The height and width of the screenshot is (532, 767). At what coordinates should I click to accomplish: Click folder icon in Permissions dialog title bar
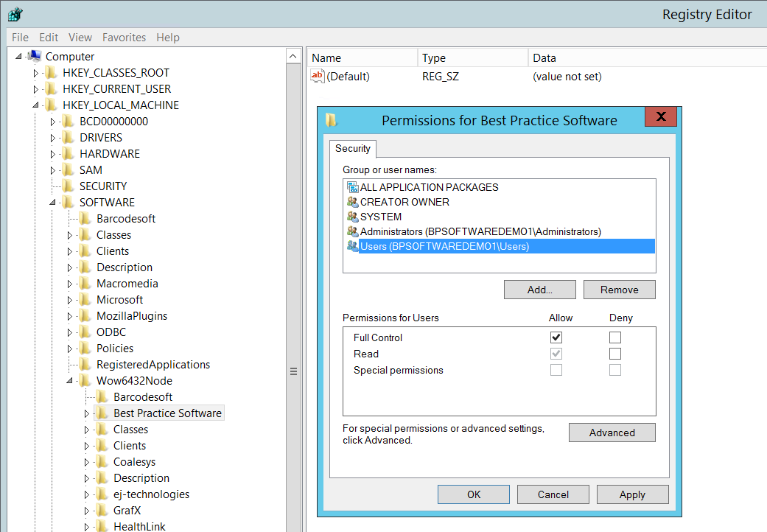pyautogui.click(x=331, y=120)
